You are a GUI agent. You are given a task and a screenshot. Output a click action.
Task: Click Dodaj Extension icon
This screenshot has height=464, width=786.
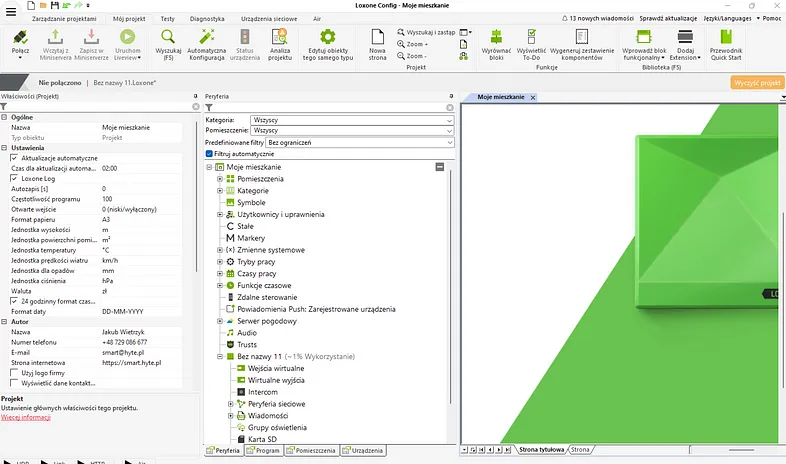(x=685, y=38)
